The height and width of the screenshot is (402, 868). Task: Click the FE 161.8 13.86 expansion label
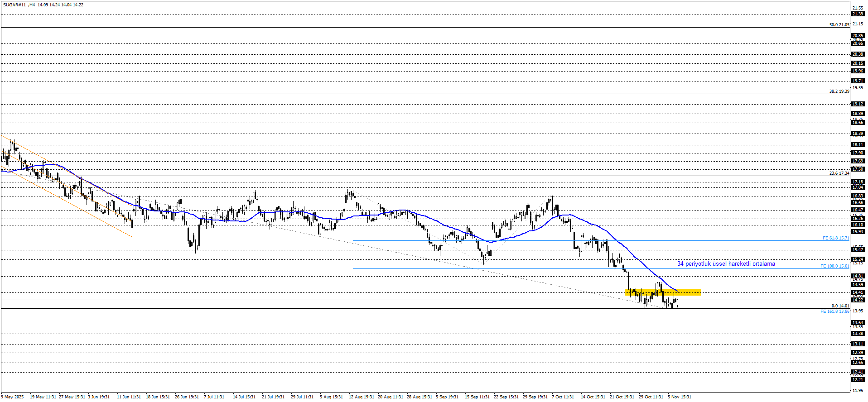pyautogui.click(x=834, y=311)
